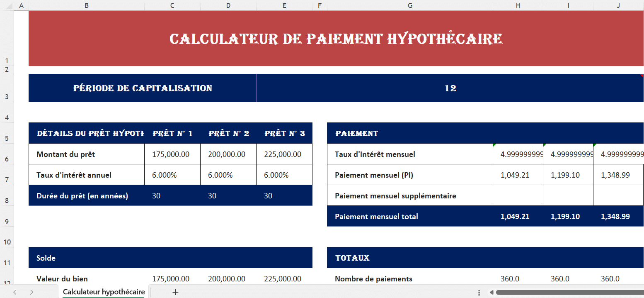Open the Calculateur hypothécaire sheet tab
The width and height of the screenshot is (644, 298).
[104, 292]
